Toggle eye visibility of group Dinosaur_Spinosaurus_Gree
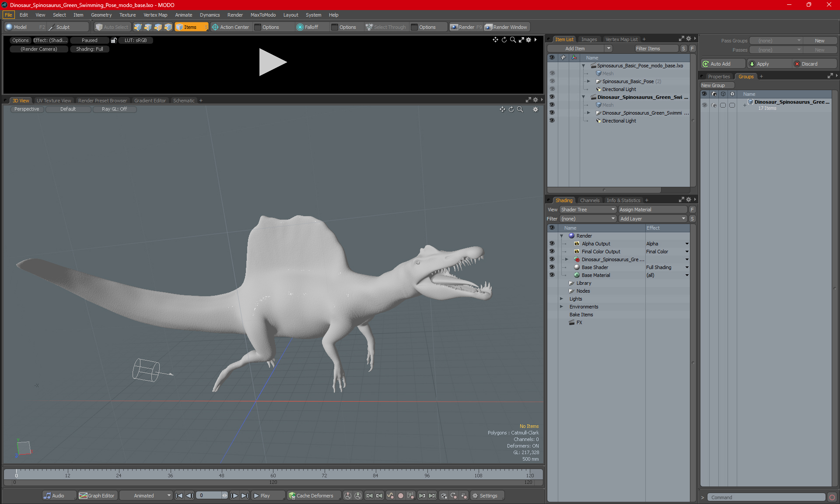Viewport: 840px width, 504px height. tap(704, 105)
